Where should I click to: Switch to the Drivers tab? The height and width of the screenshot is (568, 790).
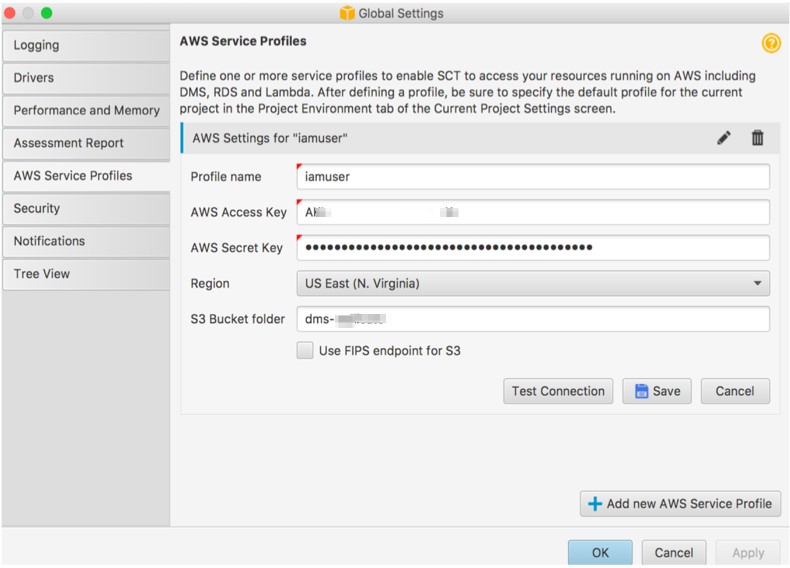coord(86,78)
